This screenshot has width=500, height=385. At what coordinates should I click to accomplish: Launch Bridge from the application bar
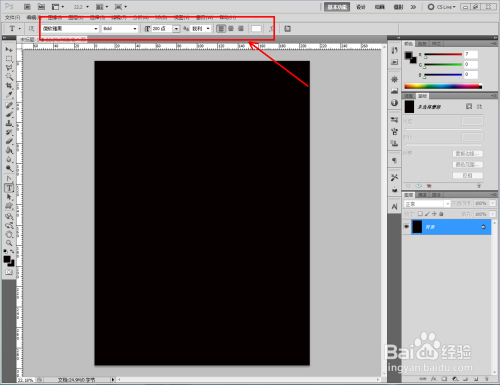[x=27, y=7]
